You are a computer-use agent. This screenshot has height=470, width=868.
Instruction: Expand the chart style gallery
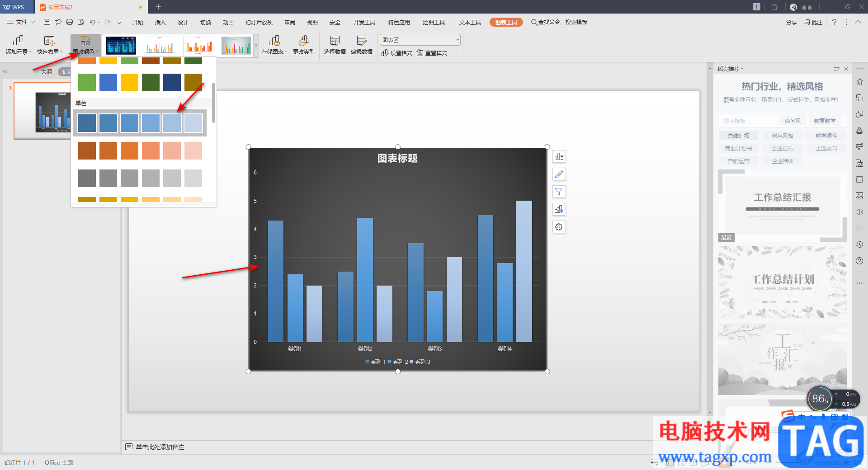[x=256, y=46]
